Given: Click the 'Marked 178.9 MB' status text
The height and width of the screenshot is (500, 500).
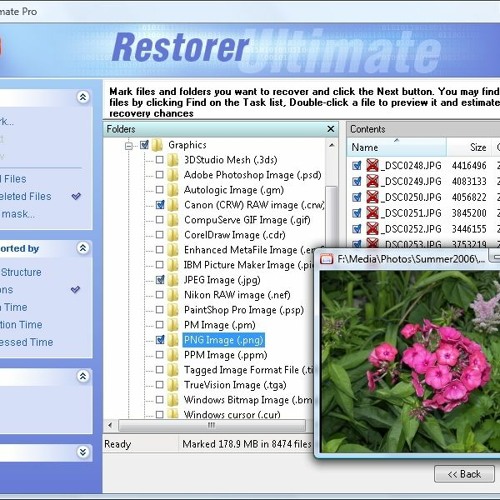Looking at the screenshot, I should (x=247, y=444).
